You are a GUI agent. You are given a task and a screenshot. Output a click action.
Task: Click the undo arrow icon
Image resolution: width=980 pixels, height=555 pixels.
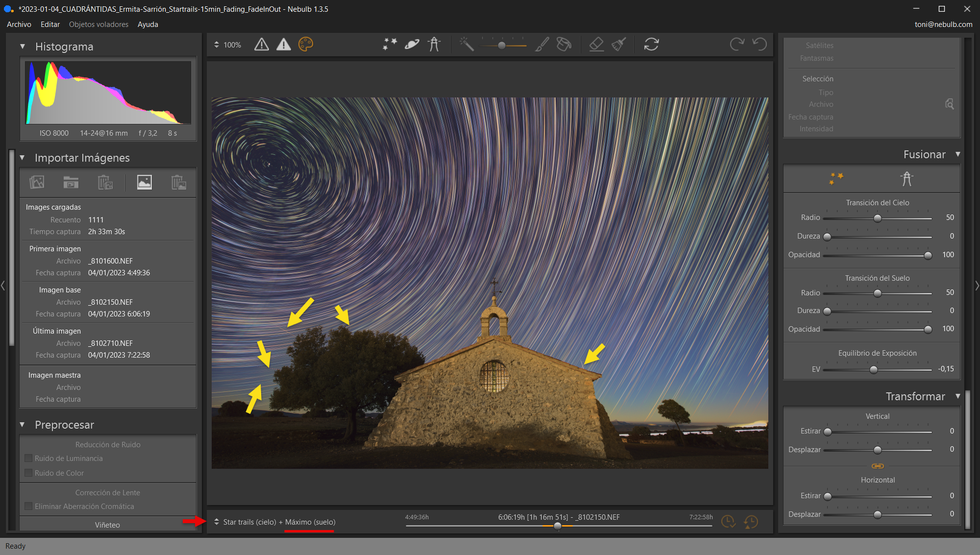point(759,45)
